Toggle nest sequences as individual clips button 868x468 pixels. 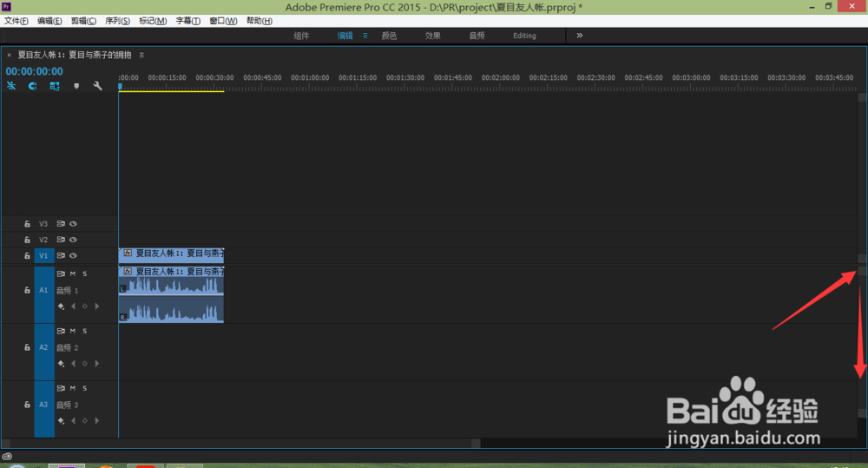(x=11, y=86)
